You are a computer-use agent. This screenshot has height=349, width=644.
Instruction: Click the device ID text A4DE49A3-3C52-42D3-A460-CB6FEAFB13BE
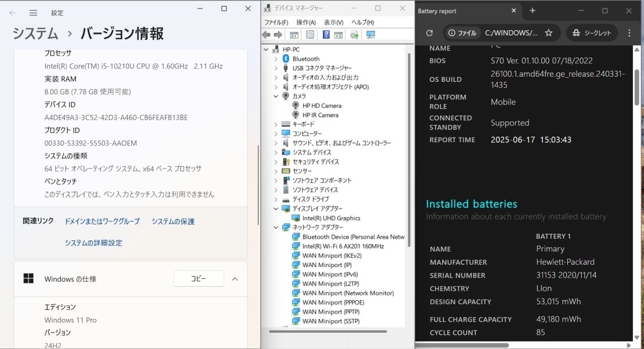coord(116,117)
